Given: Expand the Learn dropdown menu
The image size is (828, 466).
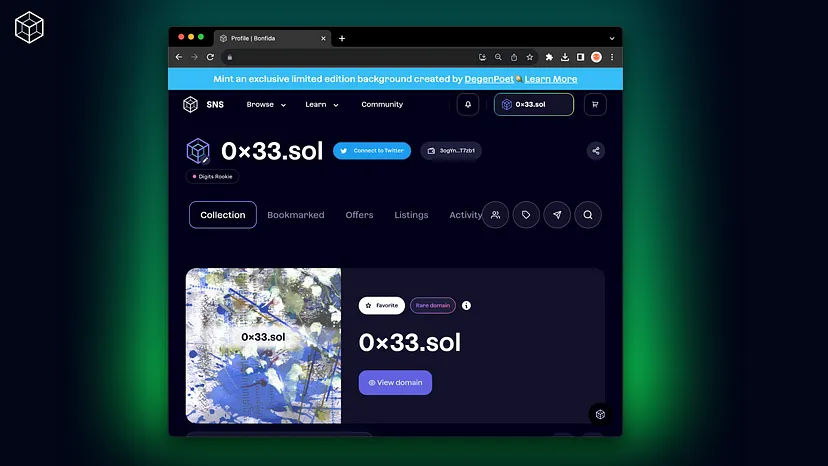Looking at the screenshot, I should [x=322, y=105].
